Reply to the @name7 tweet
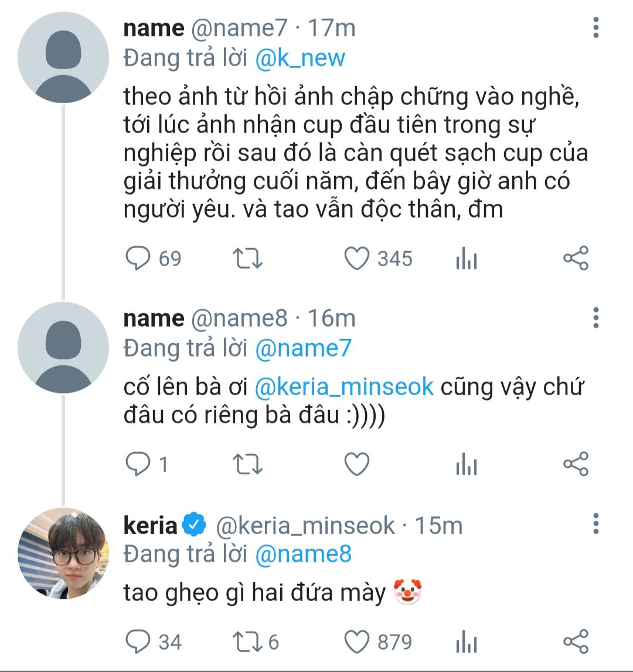Image resolution: width=633 pixels, height=672 pixels. [x=138, y=259]
